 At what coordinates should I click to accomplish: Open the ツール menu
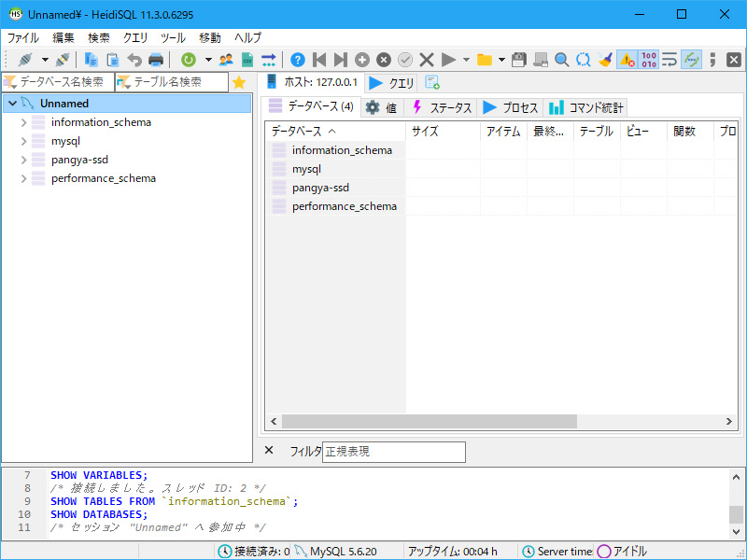tap(173, 37)
